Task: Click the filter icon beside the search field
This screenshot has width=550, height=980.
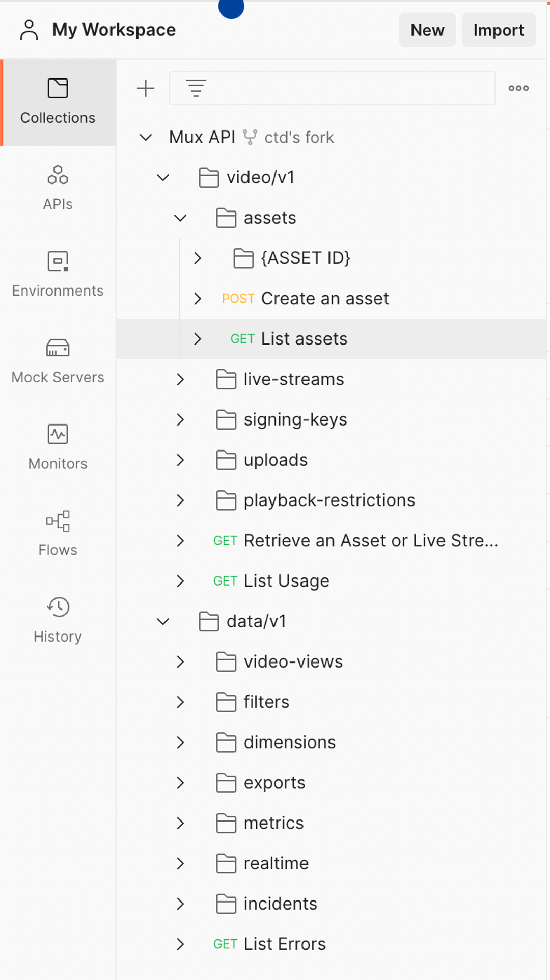Action: pos(196,88)
